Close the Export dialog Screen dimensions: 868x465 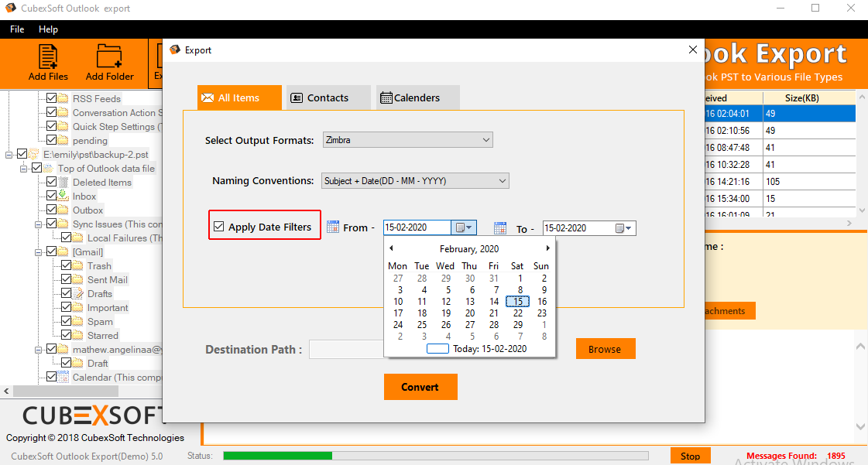tap(693, 50)
